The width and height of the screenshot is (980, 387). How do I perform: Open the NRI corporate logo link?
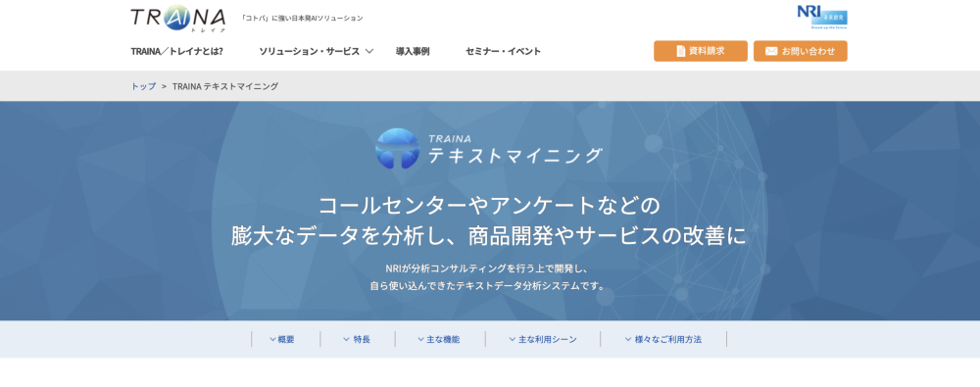822,17
